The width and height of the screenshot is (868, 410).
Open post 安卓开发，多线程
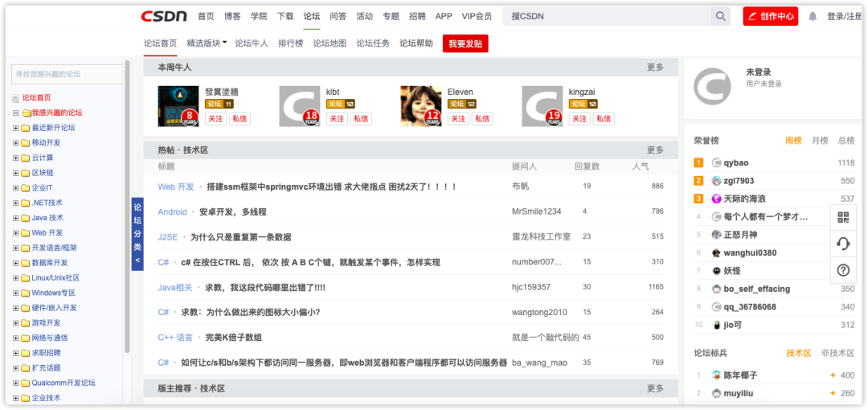point(233,211)
